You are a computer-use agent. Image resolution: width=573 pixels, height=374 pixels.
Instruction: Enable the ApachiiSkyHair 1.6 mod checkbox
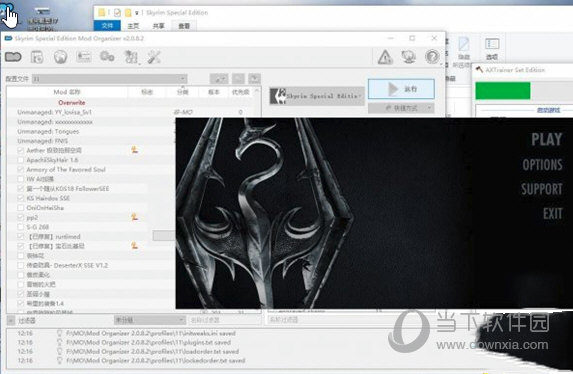pyautogui.click(x=20, y=160)
